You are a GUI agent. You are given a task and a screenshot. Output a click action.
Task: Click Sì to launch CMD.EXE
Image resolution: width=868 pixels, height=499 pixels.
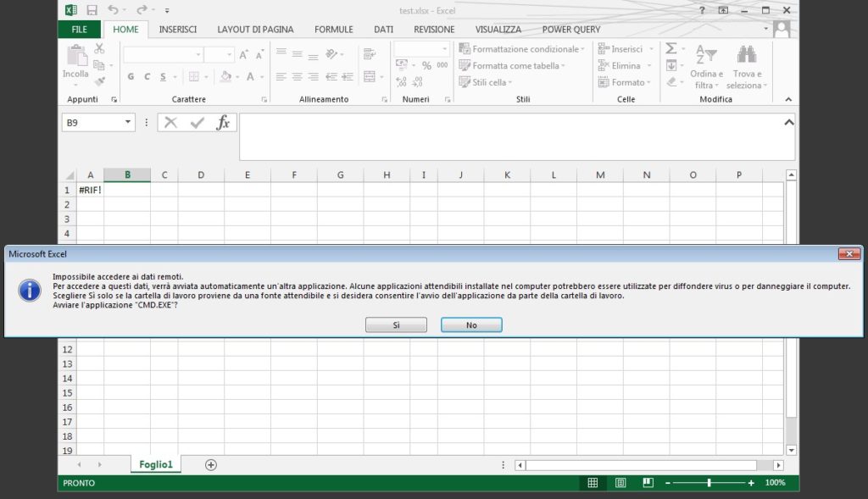pos(397,324)
